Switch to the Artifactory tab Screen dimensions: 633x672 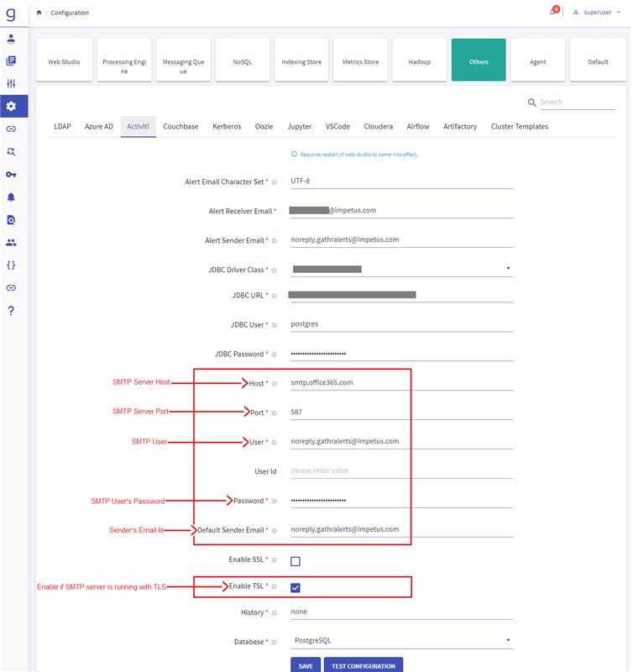coord(460,127)
